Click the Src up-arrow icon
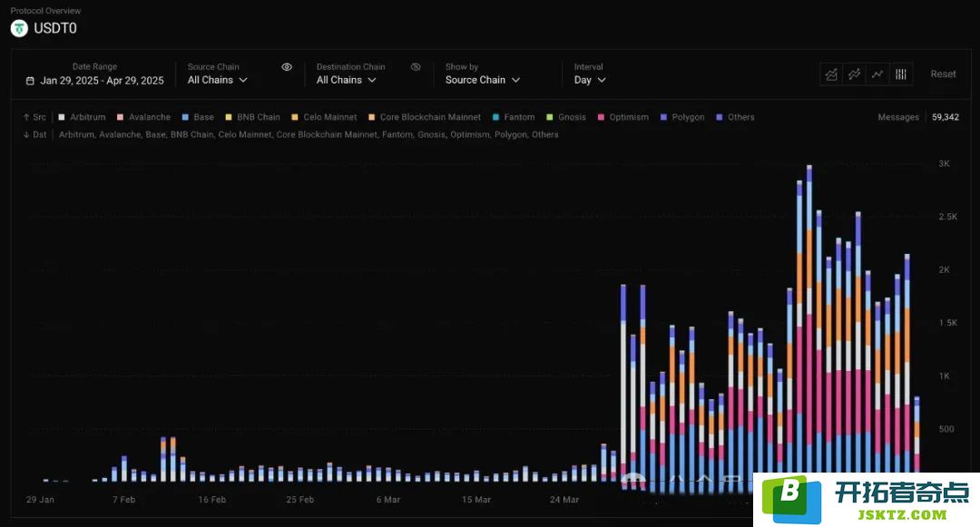 tap(26, 117)
